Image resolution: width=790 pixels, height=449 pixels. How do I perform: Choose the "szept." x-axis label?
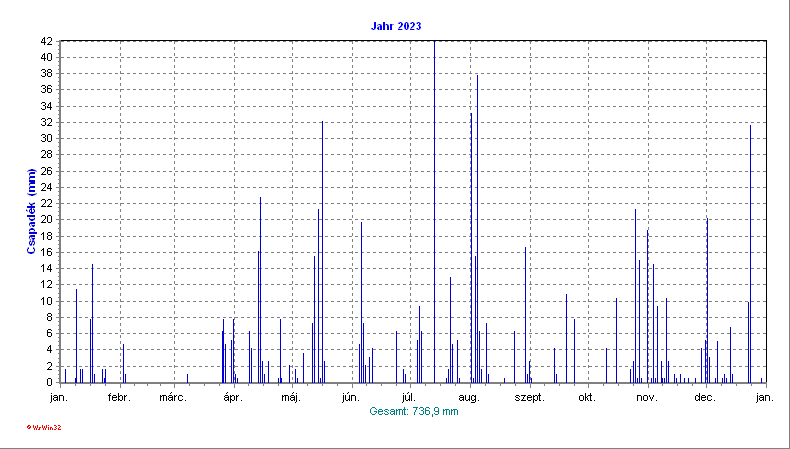click(530, 398)
